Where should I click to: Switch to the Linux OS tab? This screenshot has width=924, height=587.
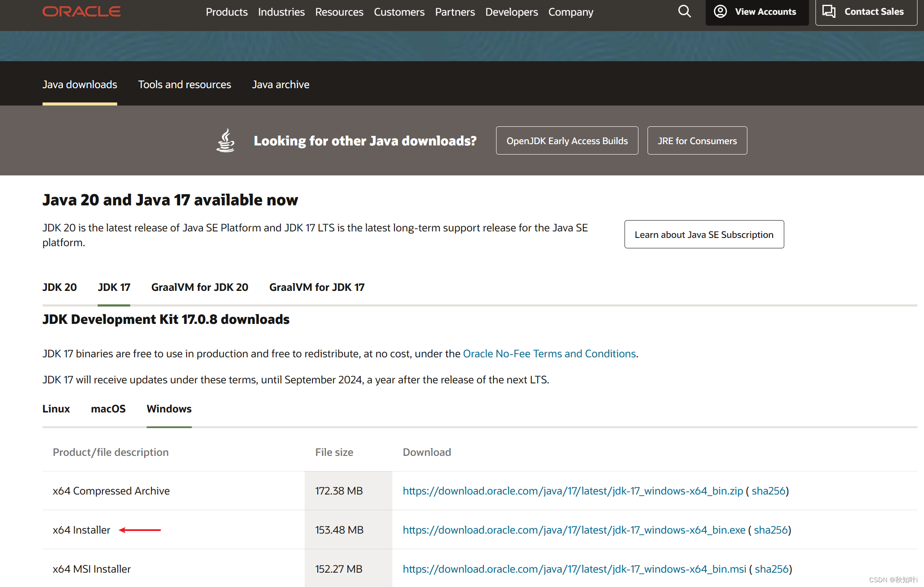click(56, 409)
